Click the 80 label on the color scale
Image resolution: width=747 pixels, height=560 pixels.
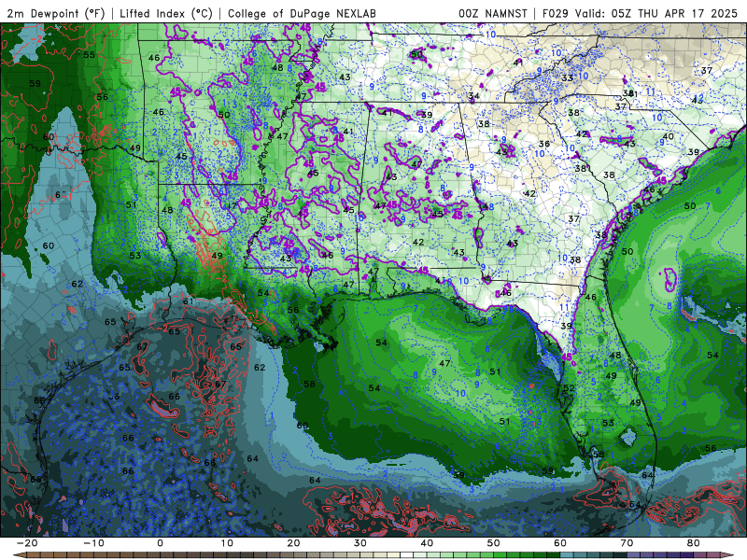pos(694,543)
